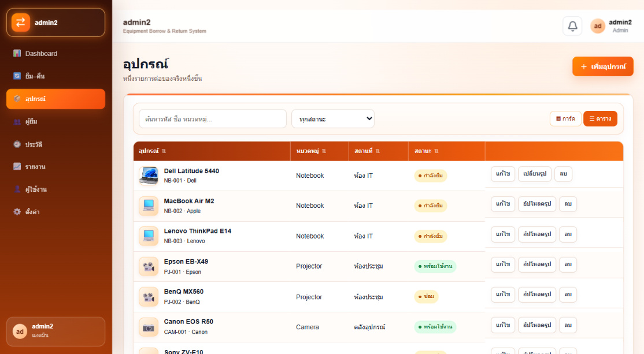Click the Lenovo ThinkPad E14 name text

pos(198,231)
